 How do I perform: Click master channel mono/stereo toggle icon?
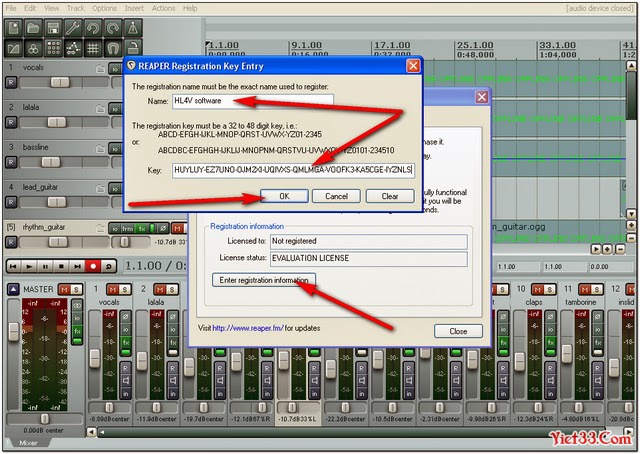point(77,305)
